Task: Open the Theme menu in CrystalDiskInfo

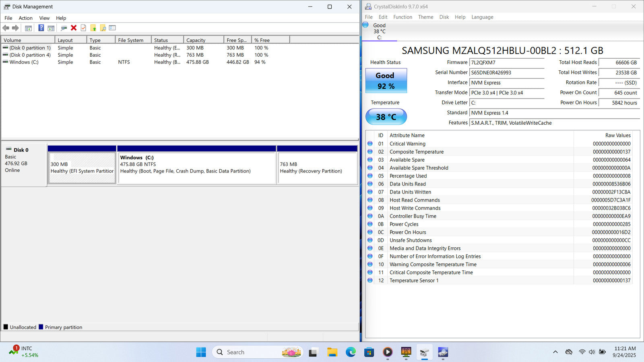Action: [425, 17]
